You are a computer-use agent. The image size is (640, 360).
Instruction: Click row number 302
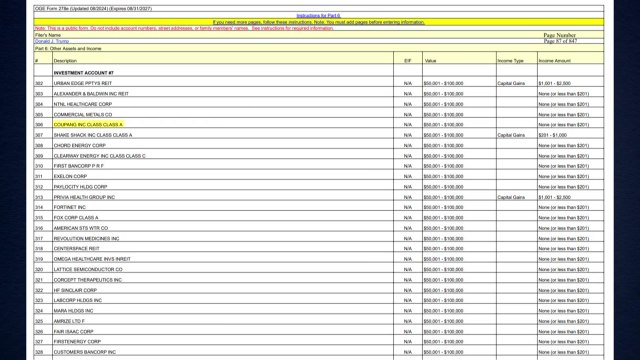pyautogui.click(x=39, y=83)
